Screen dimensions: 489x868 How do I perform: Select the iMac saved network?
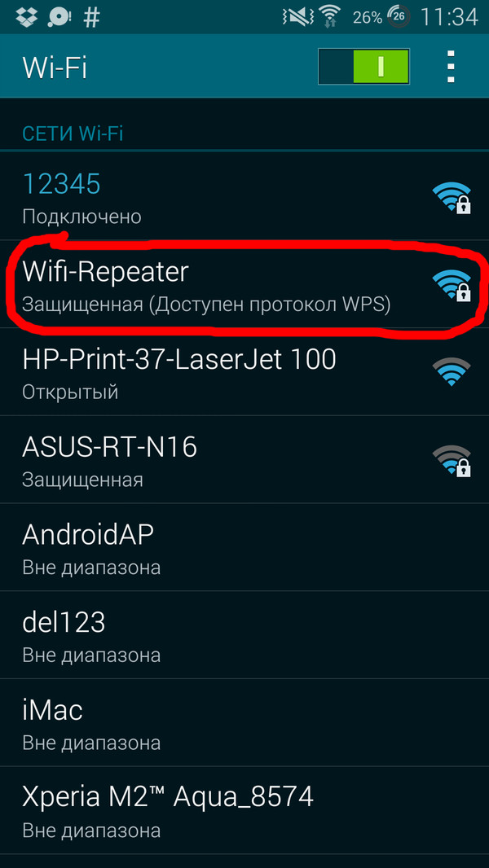tap(244, 722)
